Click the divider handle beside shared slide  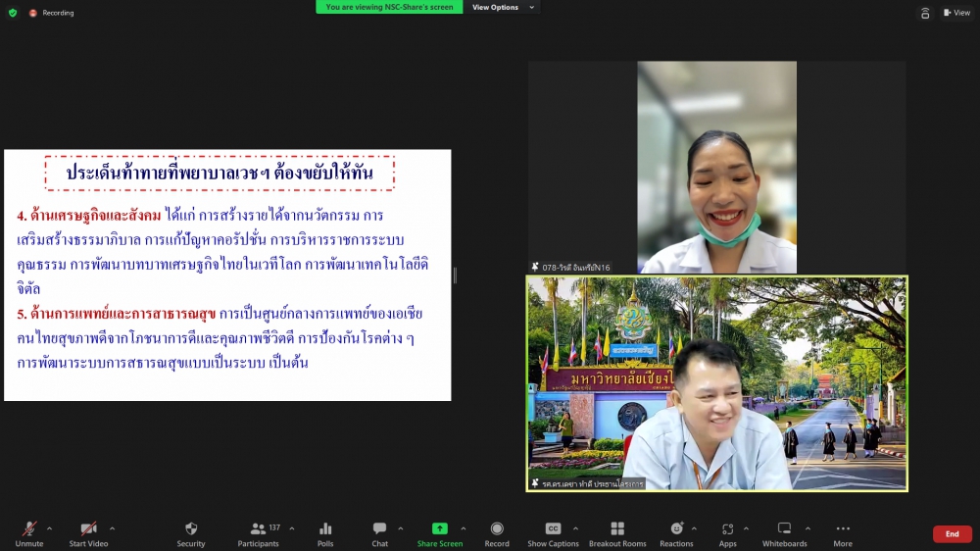pos(454,275)
